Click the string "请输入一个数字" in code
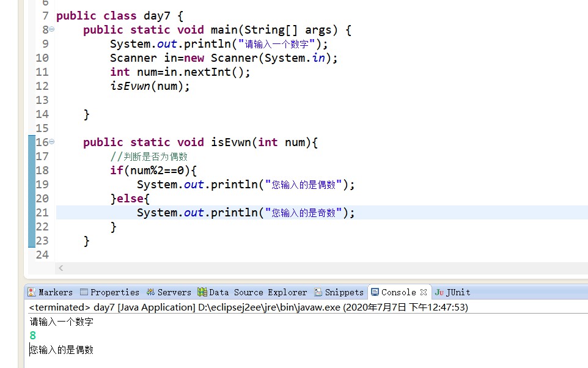 click(x=276, y=44)
